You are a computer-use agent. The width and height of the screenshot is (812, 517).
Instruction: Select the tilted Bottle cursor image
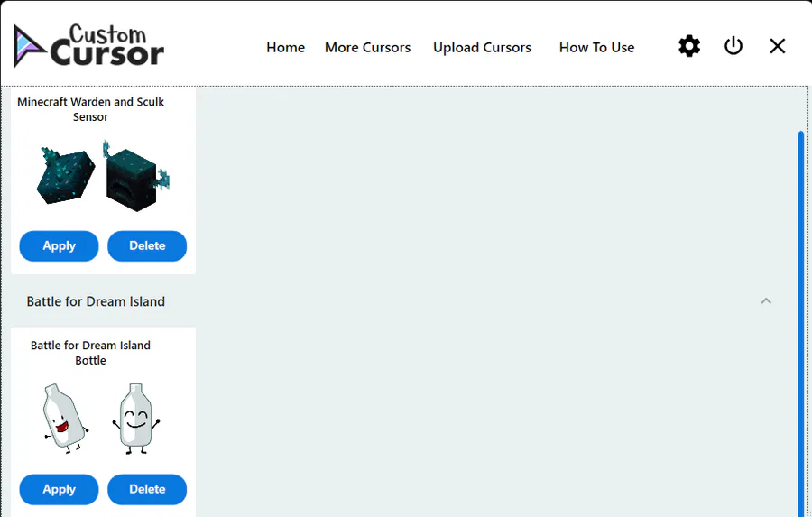tap(65, 419)
